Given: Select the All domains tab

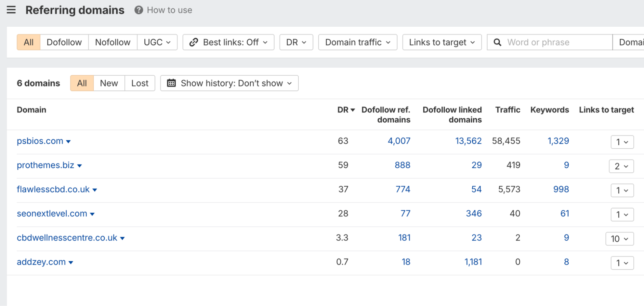Looking at the screenshot, I should (82, 83).
